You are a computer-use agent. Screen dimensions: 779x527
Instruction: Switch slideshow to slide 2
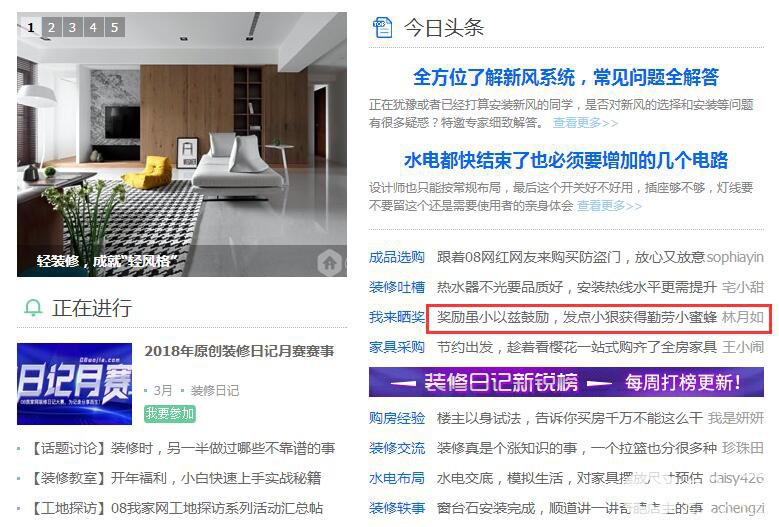click(x=52, y=27)
